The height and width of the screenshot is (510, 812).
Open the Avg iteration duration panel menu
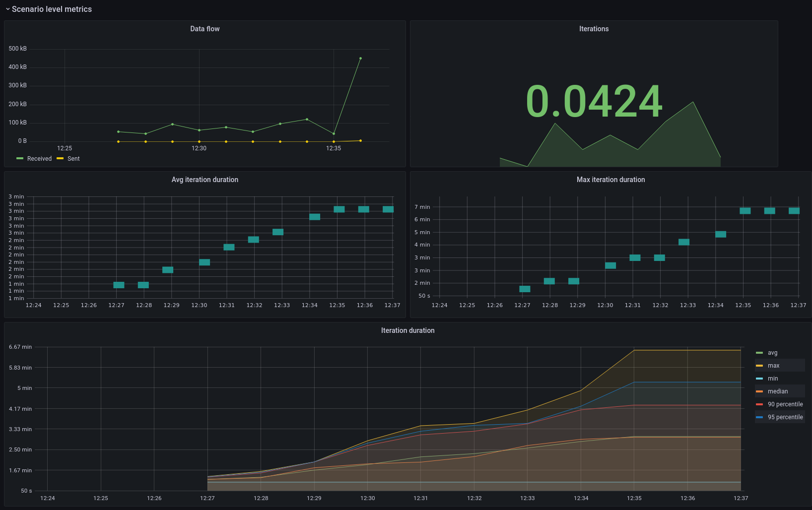(204, 180)
